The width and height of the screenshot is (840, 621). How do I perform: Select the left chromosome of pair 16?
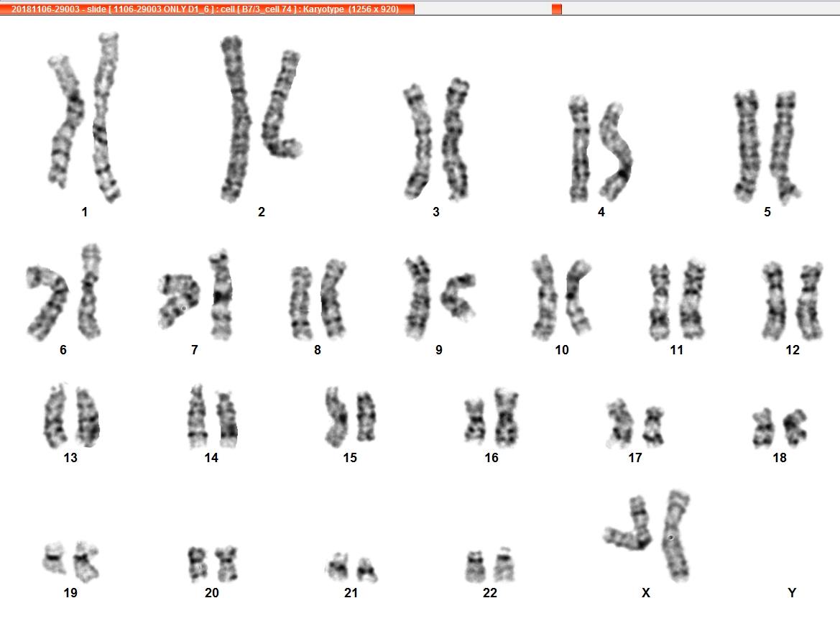click(x=475, y=421)
